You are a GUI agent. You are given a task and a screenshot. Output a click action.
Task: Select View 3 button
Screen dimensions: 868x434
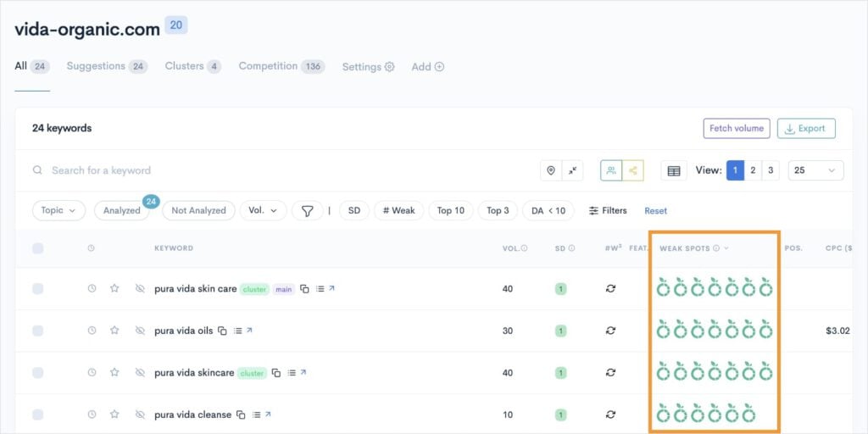coord(771,170)
